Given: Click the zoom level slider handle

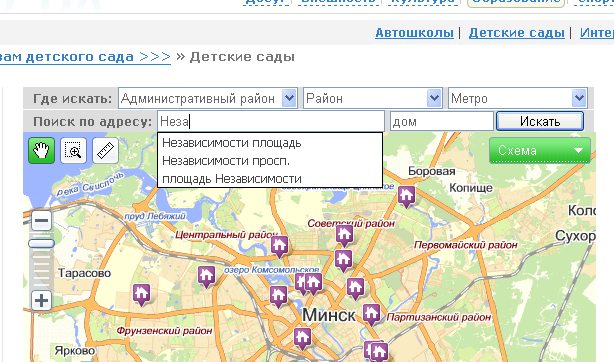Looking at the screenshot, I should [x=41, y=244].
